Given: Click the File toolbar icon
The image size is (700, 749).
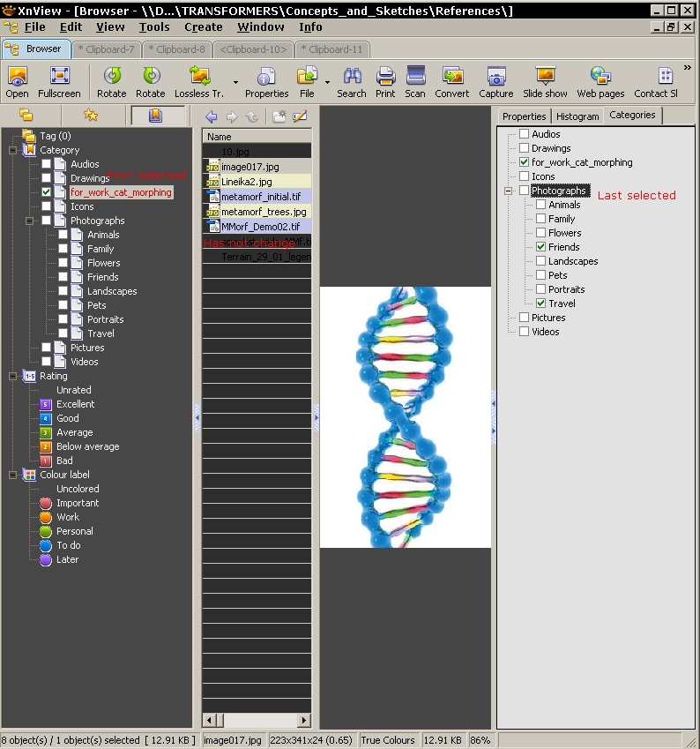Looking at the screenshot, I should coord(307,82).
